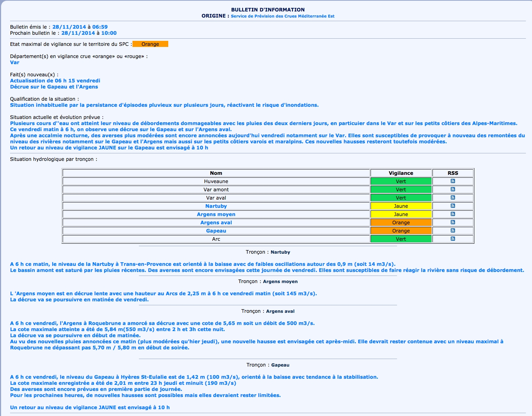Click 'Actualisation de 06 h 15 vendredi'
This screenshot has height=416, width=532.
point(55,81)
